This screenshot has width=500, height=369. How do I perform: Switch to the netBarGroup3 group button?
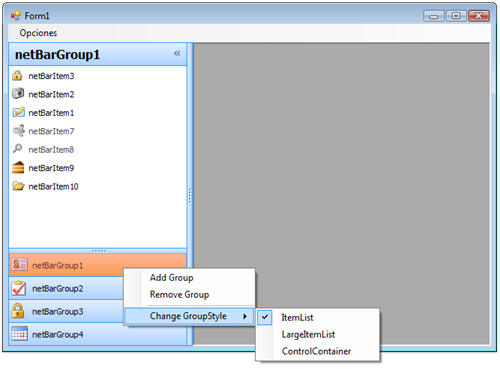click(67, 311)
